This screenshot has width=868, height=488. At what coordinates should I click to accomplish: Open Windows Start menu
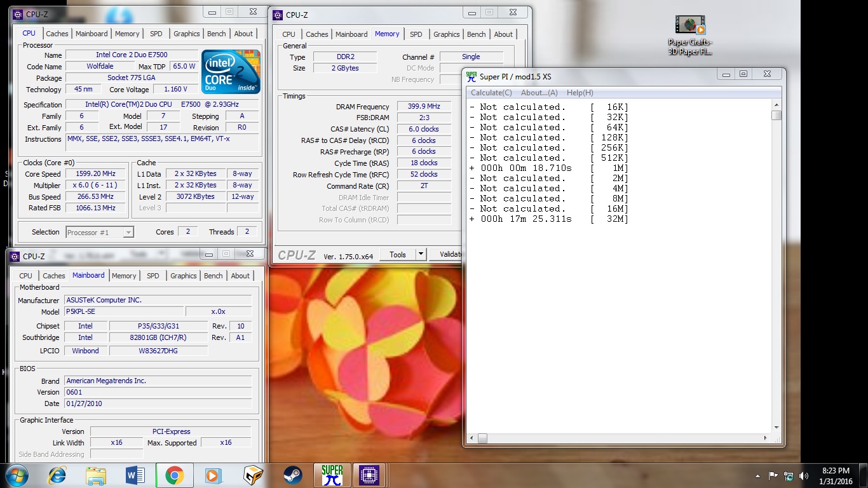click(x=16, y=475)
